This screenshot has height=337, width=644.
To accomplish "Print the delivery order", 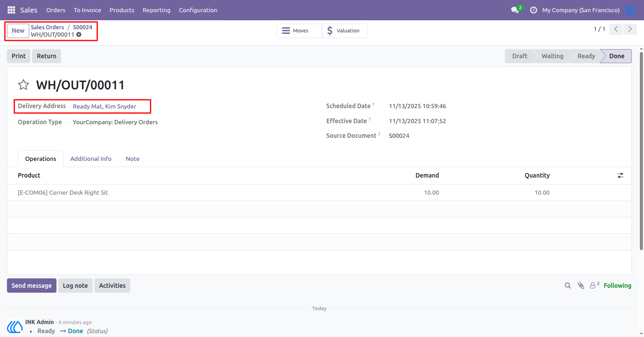I will [19, 56].
